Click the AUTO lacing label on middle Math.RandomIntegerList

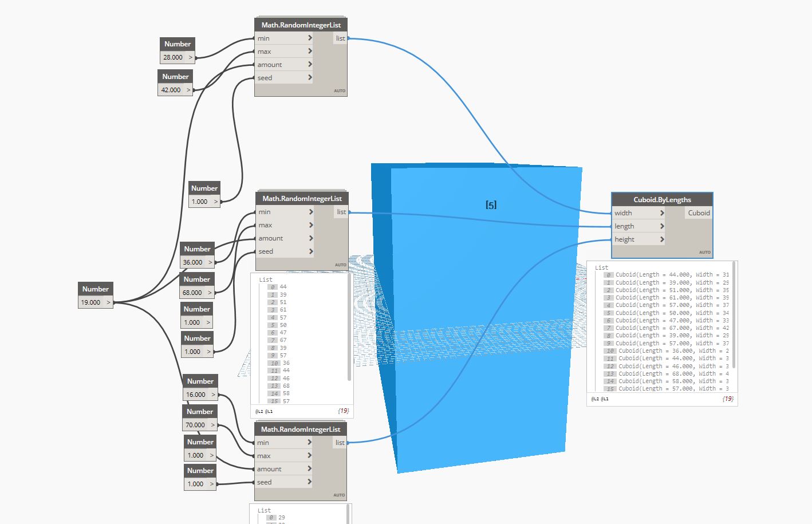tap(340, 265)
